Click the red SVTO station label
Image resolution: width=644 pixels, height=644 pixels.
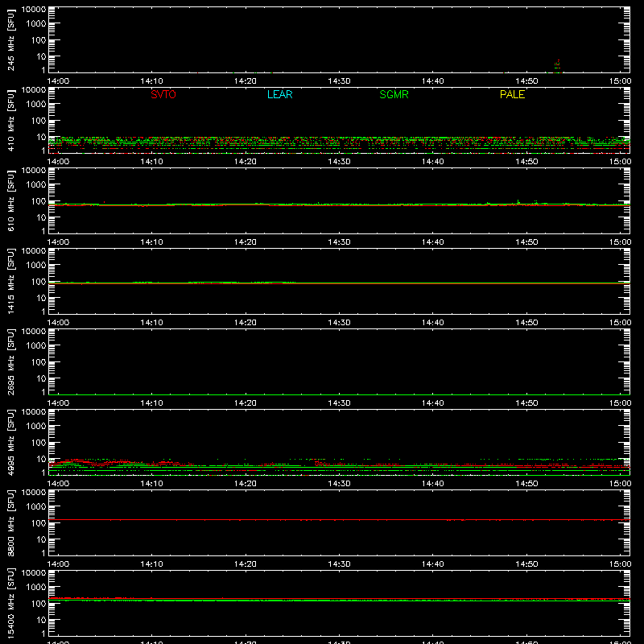163,94
